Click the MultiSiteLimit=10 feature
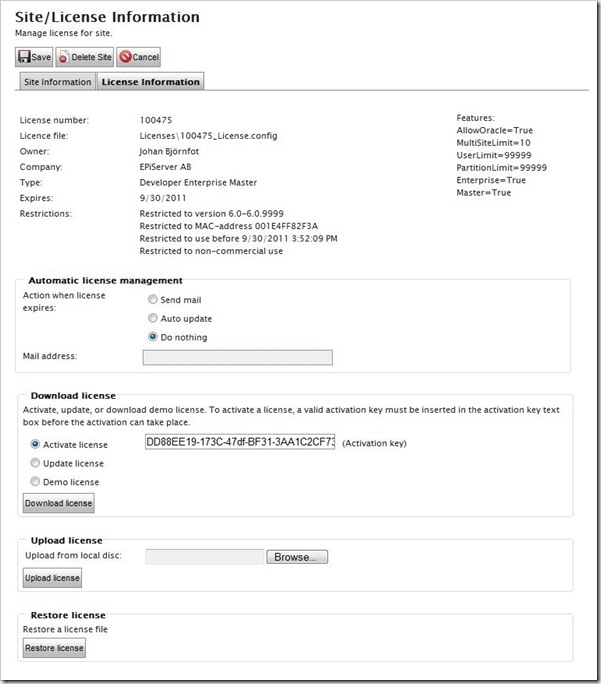601x684 pixels. pyautogui.click(x=493, y=143)
